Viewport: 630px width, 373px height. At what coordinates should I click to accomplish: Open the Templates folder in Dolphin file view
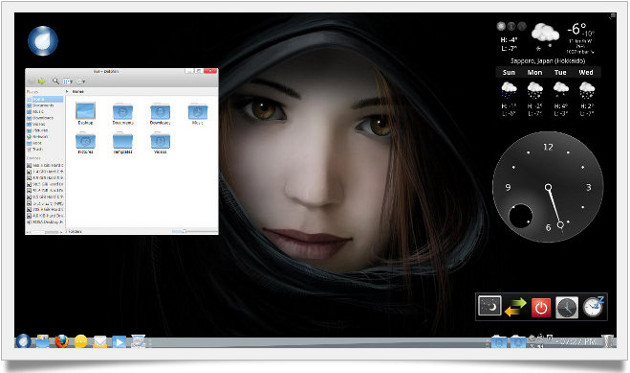[x=123, y=143]
